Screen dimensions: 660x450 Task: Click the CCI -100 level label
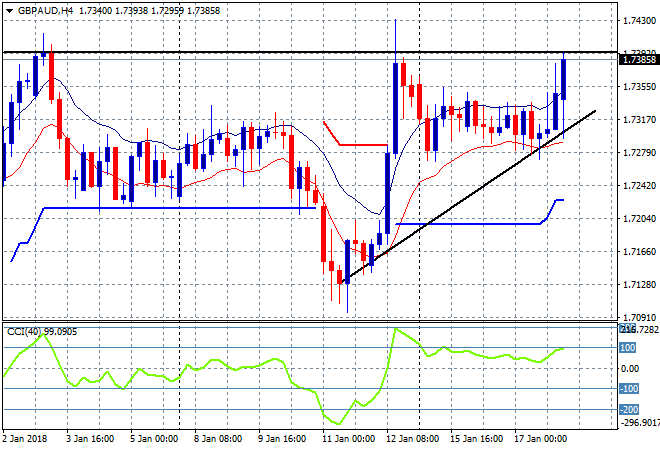[629, 389]
